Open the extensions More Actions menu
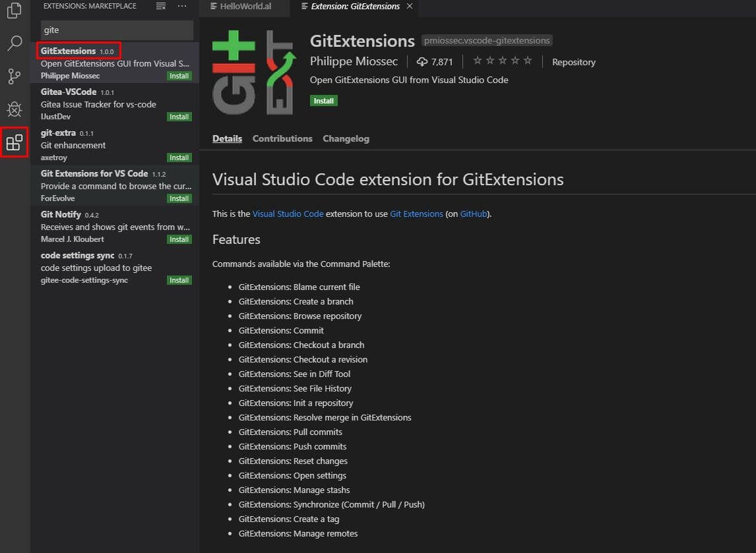 pyautogui.click(x=182, y=7)
